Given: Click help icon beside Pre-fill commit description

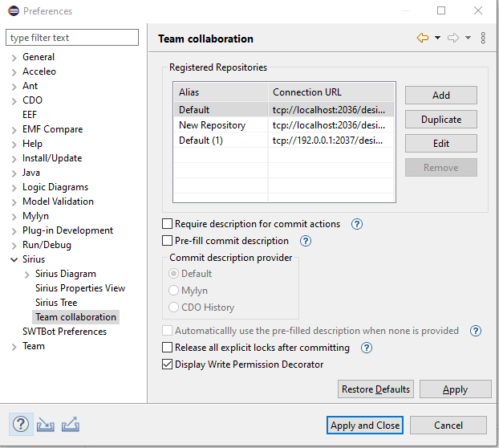Looking at the screenshot, I should [305, 241].
